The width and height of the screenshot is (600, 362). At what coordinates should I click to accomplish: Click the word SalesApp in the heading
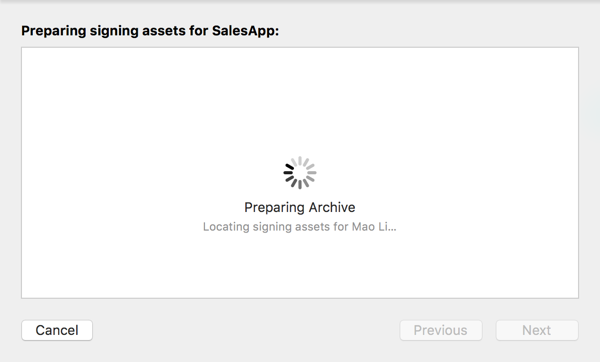tap(244, 31)
